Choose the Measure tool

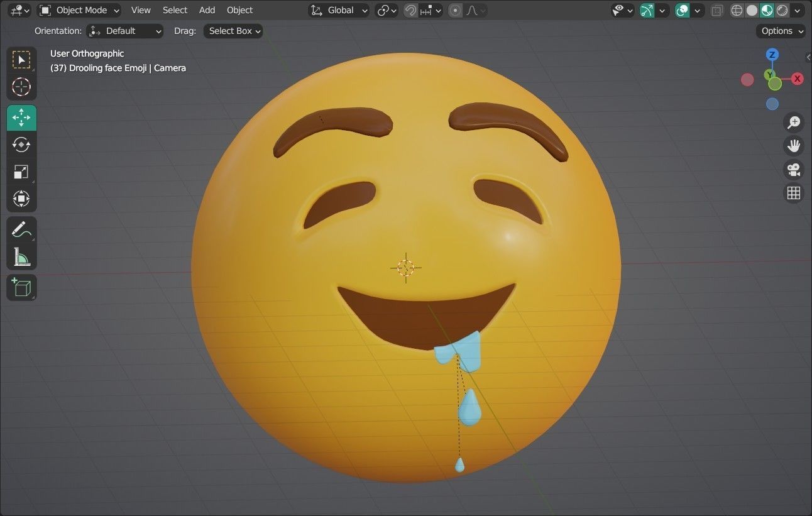pos(21,256)
